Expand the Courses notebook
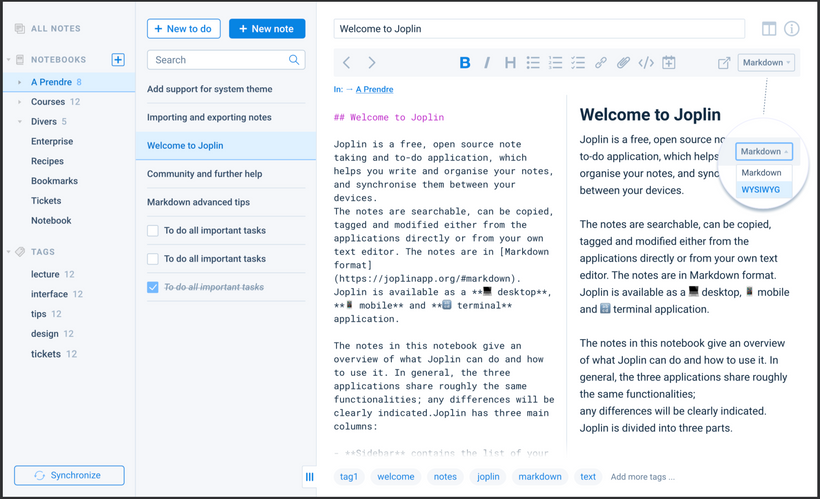The image size is (820, 499). [19, 102]
